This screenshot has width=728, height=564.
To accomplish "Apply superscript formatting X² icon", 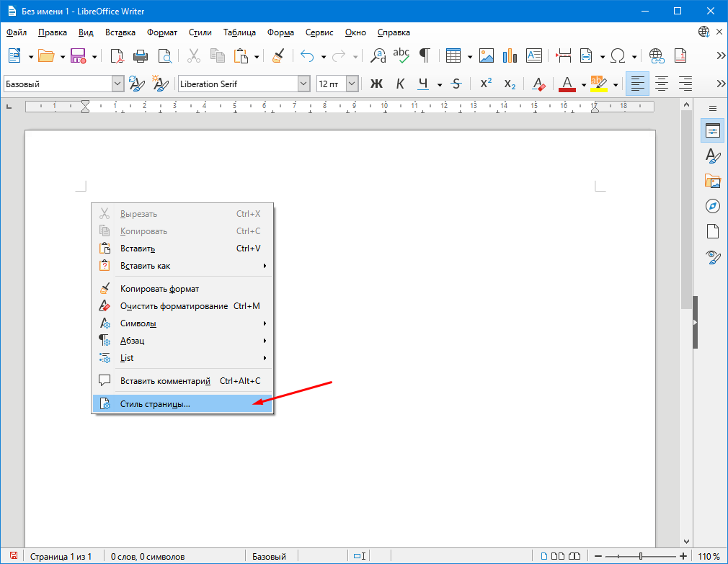I will (x=486, y=84).
